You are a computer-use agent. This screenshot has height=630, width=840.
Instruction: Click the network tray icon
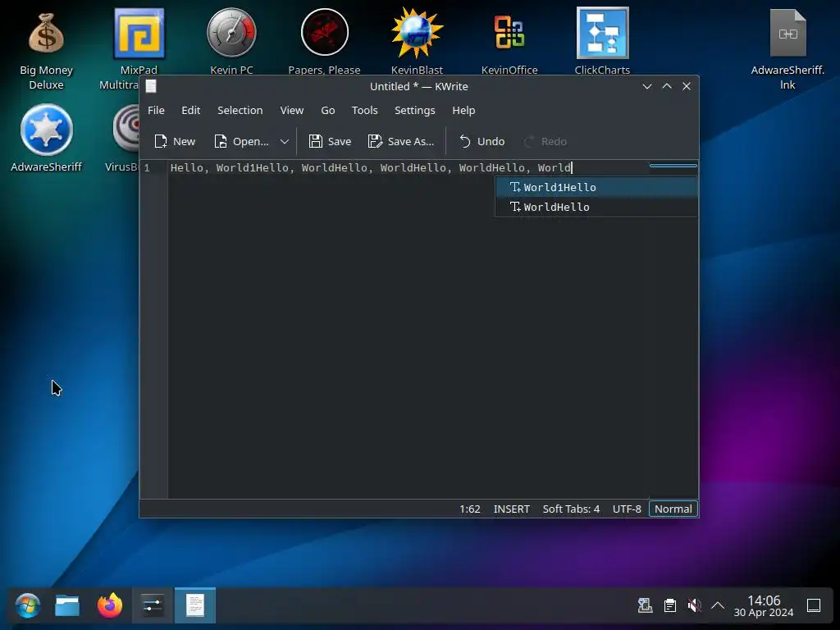coord(645,606)
